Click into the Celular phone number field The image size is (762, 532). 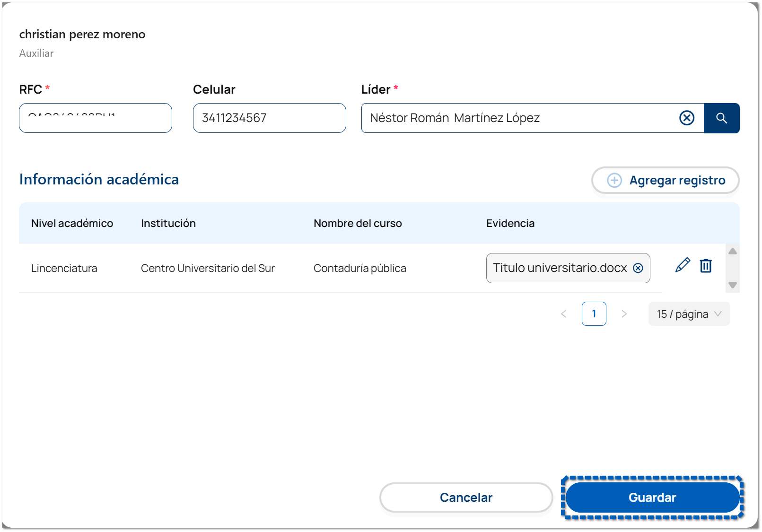(x=269, y=118)
